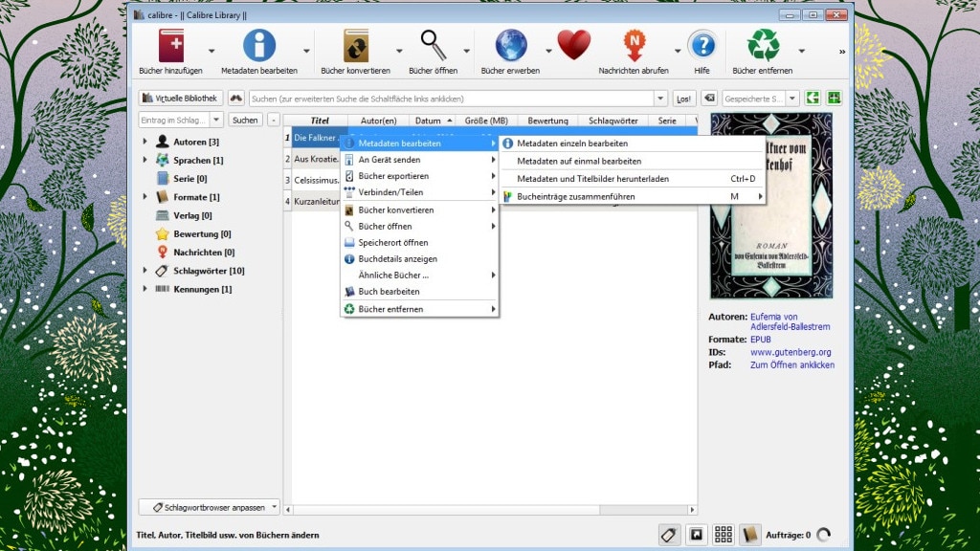Open the EPUB format link
Screen dimensions: 980x551
[x=761, y=340]
